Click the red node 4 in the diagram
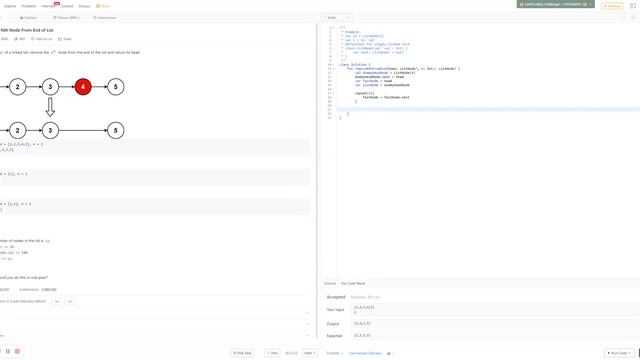 pyautogui.click(x=83, y=87)
